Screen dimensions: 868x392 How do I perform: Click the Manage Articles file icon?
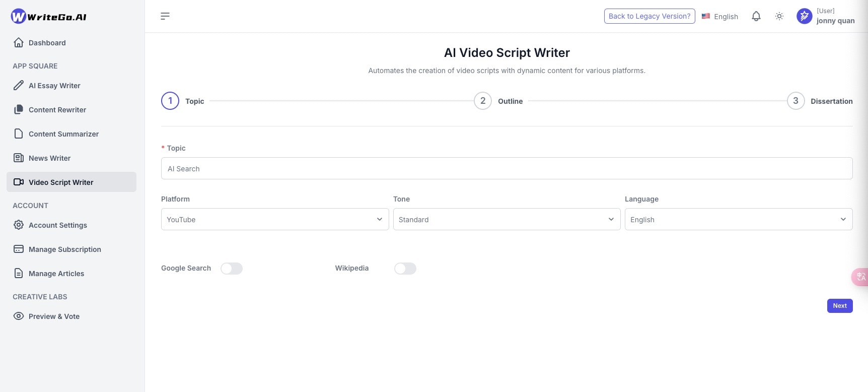(19, 274)
